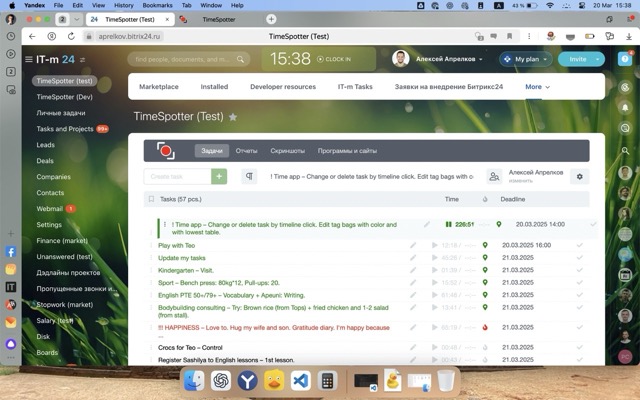Switch to the Отчеты tab
This screenshot has height=400, width=640.
[x=246, y=151]
